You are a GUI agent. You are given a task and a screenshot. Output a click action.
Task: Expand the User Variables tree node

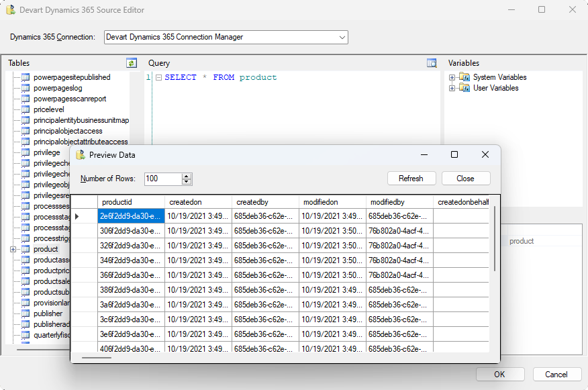pyautogui.click(x=452, y=88)
